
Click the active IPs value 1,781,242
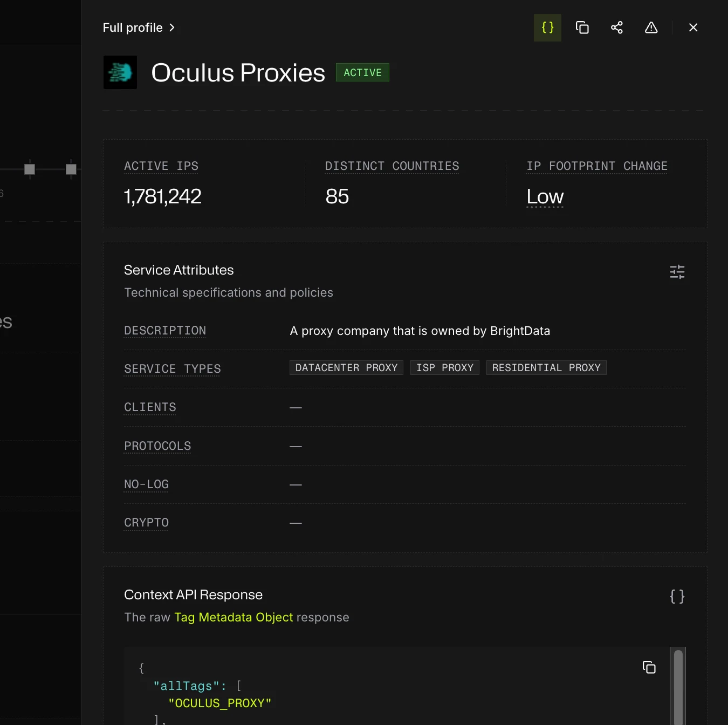pyautogui.click(x=163, y=196)
